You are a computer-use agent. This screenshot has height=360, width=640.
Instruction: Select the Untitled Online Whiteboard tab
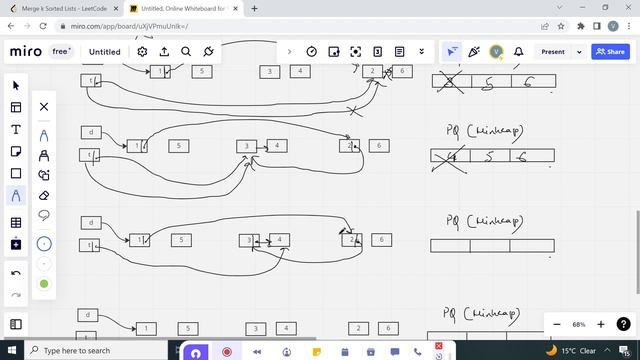pyautogui.click(x=184, y=9)
